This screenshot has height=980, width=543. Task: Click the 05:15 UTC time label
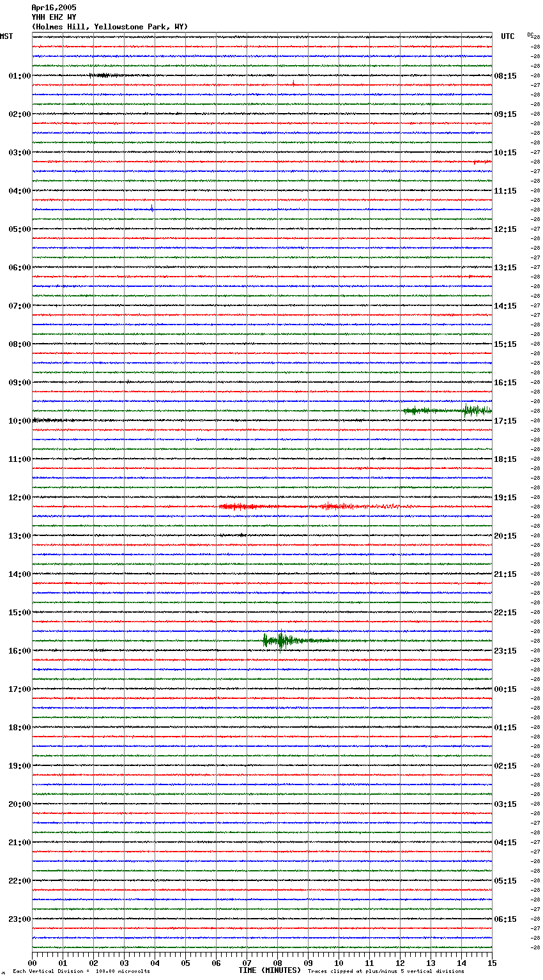coord(505,881)
